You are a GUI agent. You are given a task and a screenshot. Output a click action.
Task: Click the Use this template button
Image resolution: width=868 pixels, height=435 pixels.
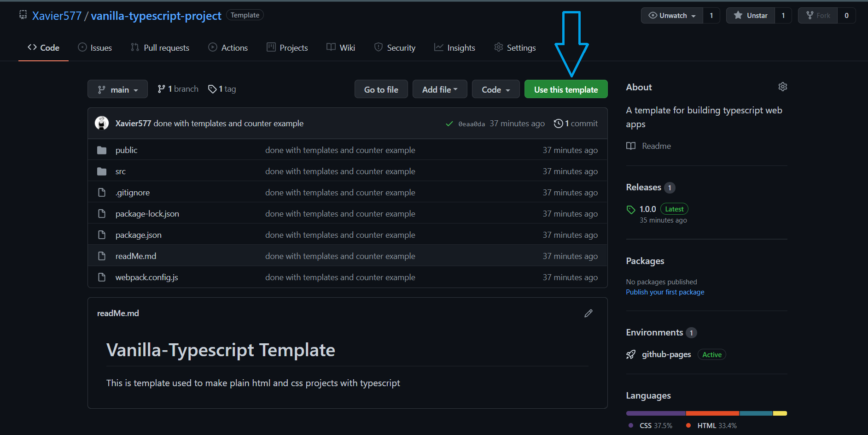coord(566,89)
